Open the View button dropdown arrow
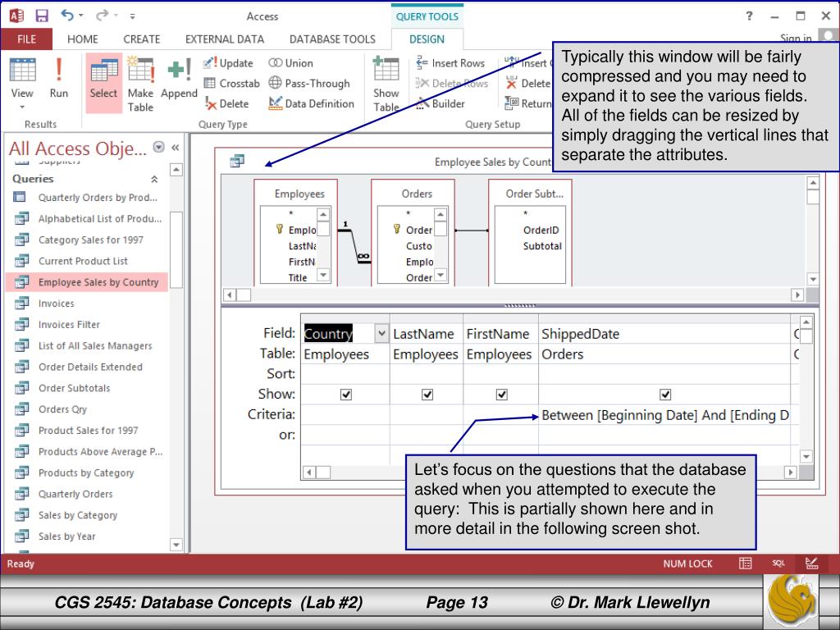The width and height of the screenshot is (840, 630). pos(22,107)
